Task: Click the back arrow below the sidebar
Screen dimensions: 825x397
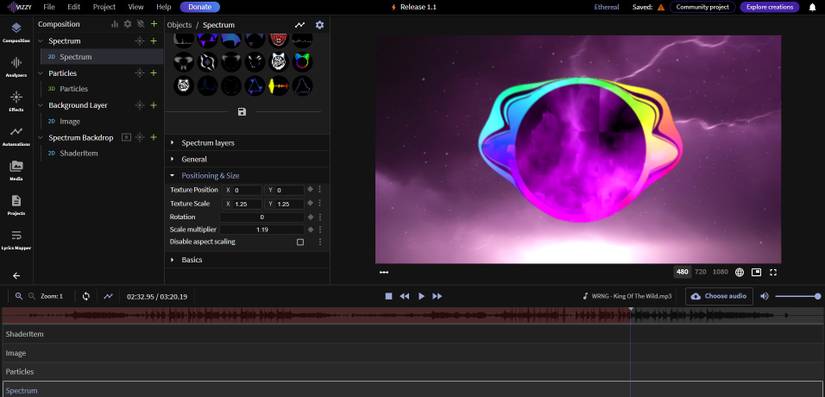Action: tap(16, 276)
